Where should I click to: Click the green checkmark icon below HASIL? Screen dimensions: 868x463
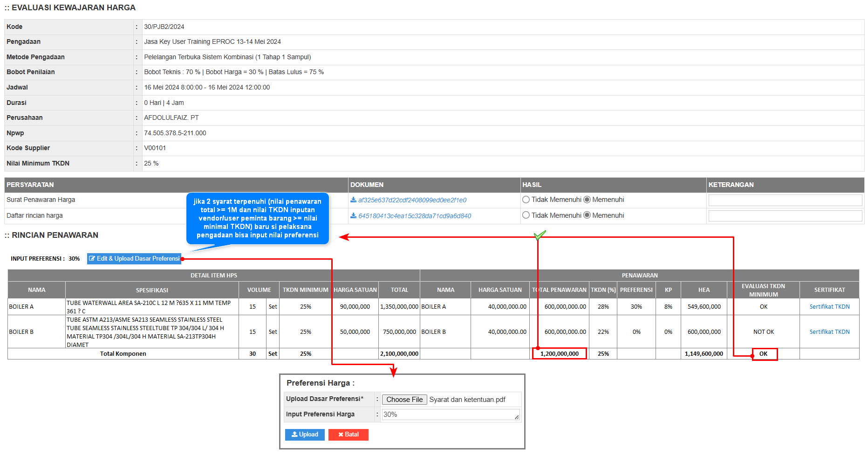coord(540,235)
